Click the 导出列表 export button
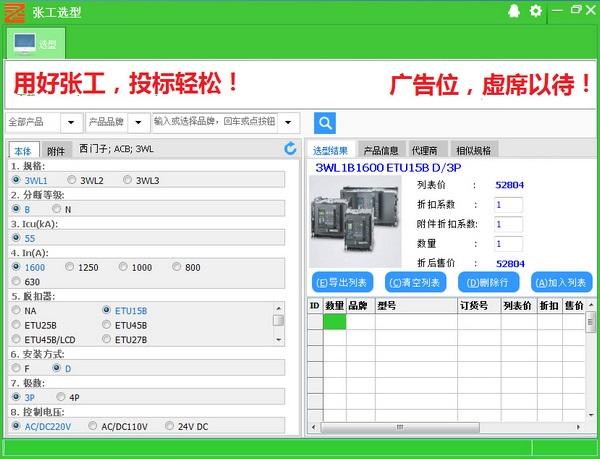The height and width of the screenshot is (459, 600). (x=342, y=282)
